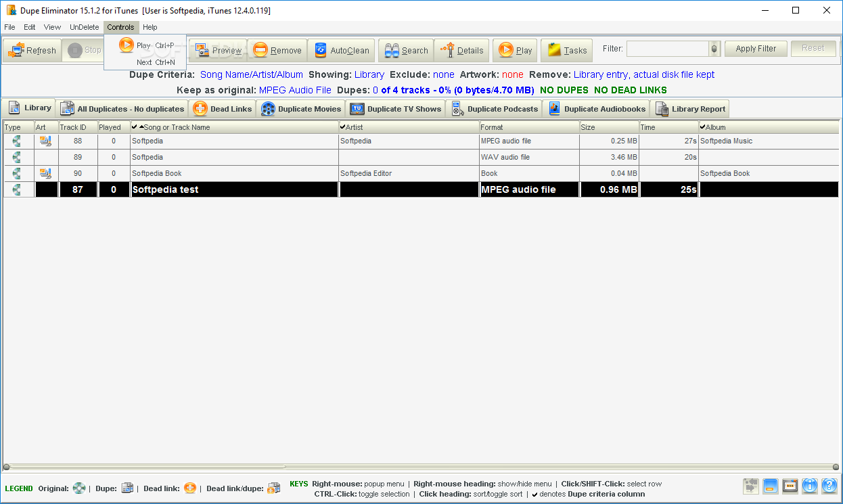Select the Library tab
Viewport: 843px width, 504px height.
[29, 108]
